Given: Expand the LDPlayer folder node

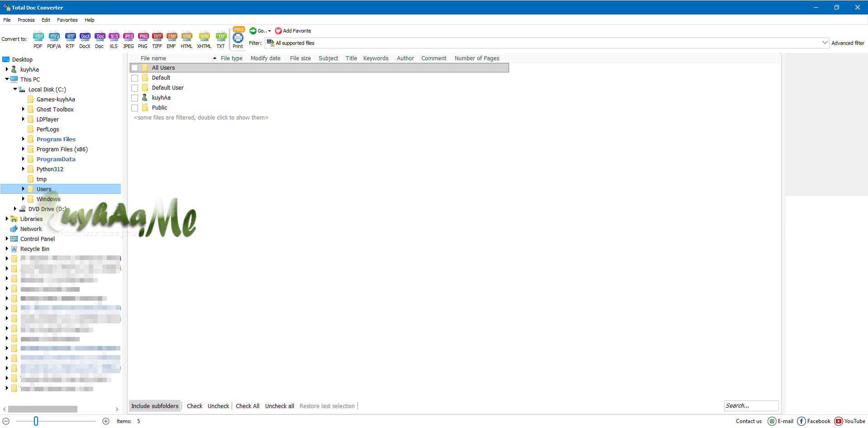Looking at the screenshot, I should point(23,119).
